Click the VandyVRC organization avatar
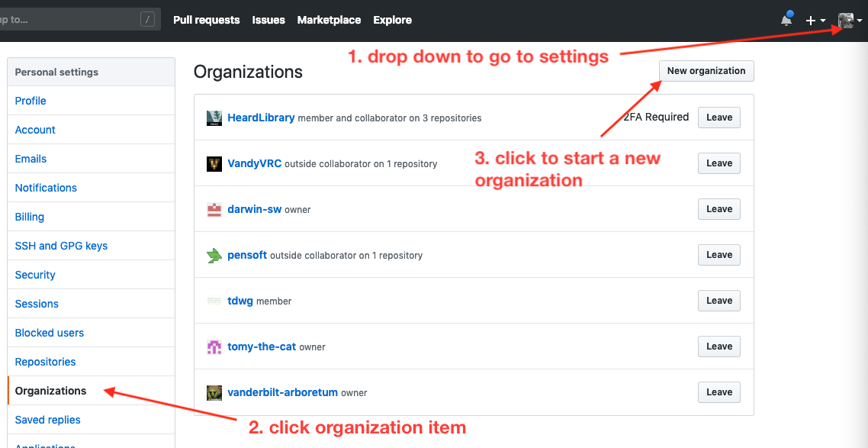This screenshot has height=448, width=868. tap(214, 164)
